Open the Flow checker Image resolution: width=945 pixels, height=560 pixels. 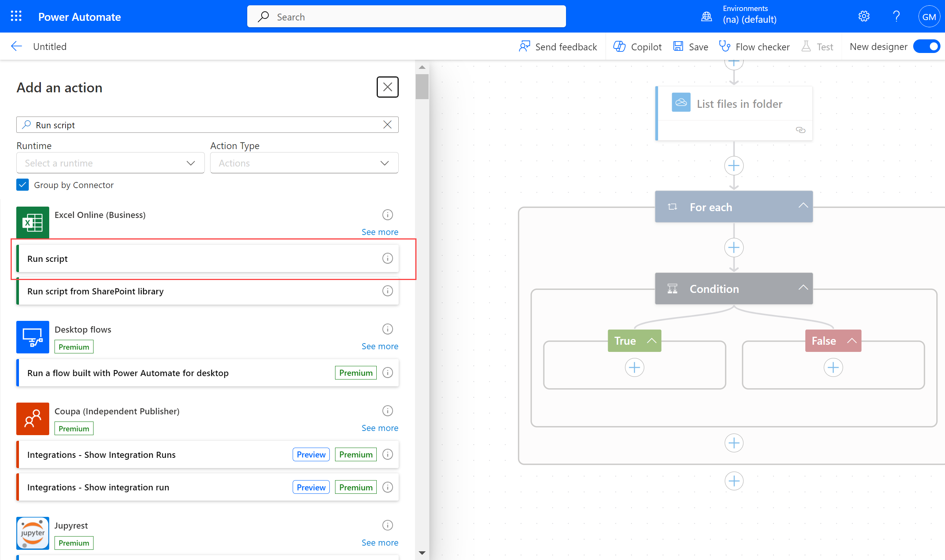pos(754,47)
